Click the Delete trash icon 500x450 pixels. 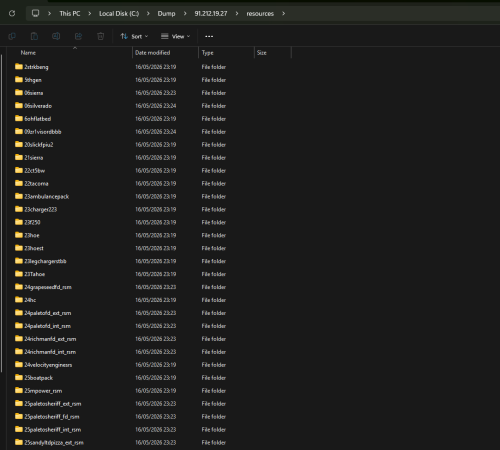point(100,36)
